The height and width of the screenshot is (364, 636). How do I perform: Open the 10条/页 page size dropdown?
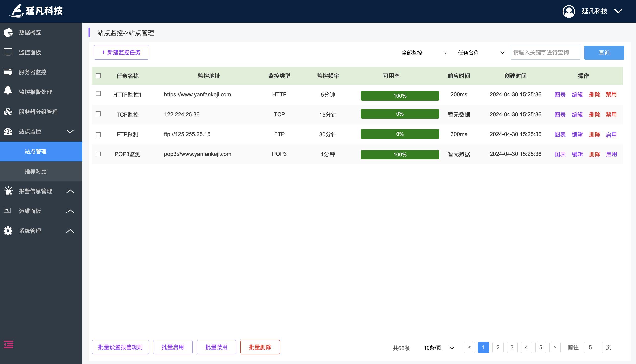(x=439, y=348)
